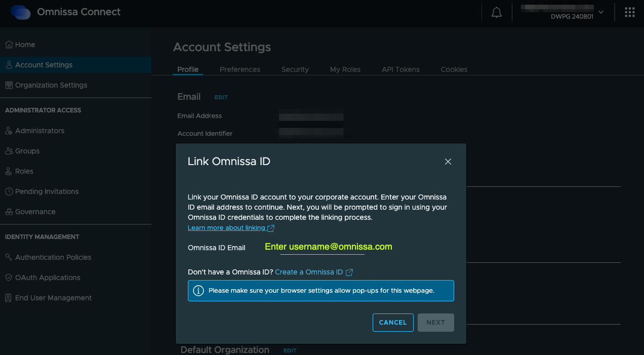Click the notifications bell icon
Screen dimensions: 644x355
click(497, 13)
